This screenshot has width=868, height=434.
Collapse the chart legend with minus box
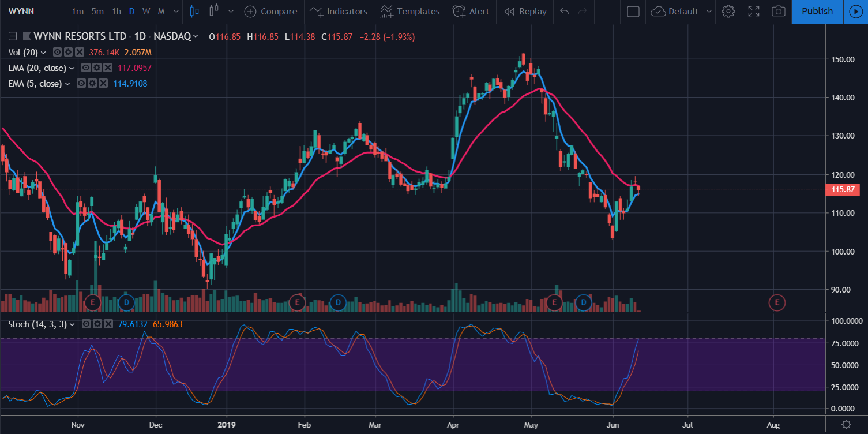coord(13,36)
